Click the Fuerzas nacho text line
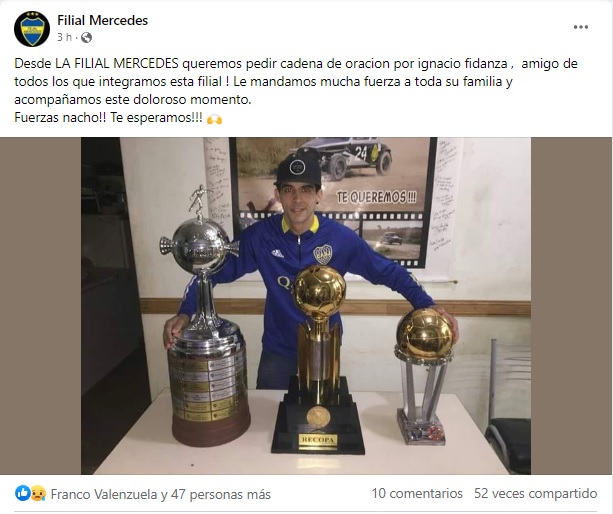The height and width of the screenshot is (514, 613). (x=108, y=118)
